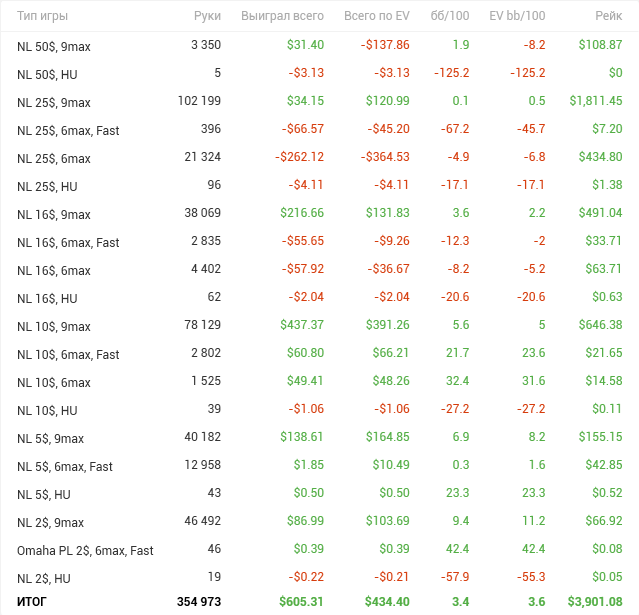The height and width of the screenshot is (615, 639).
Task: Click the NL 25$, 9max game type
Action: tap(54, 102)
